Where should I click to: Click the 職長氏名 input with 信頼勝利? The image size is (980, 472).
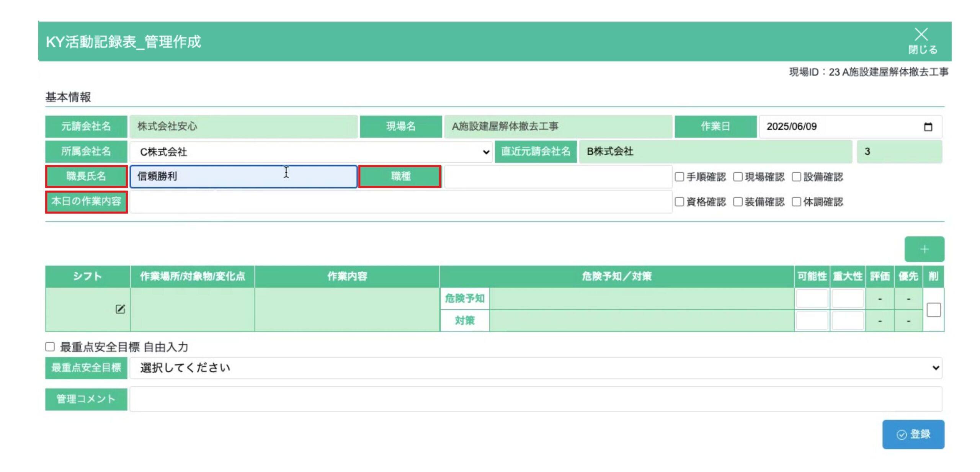[243, 176]
